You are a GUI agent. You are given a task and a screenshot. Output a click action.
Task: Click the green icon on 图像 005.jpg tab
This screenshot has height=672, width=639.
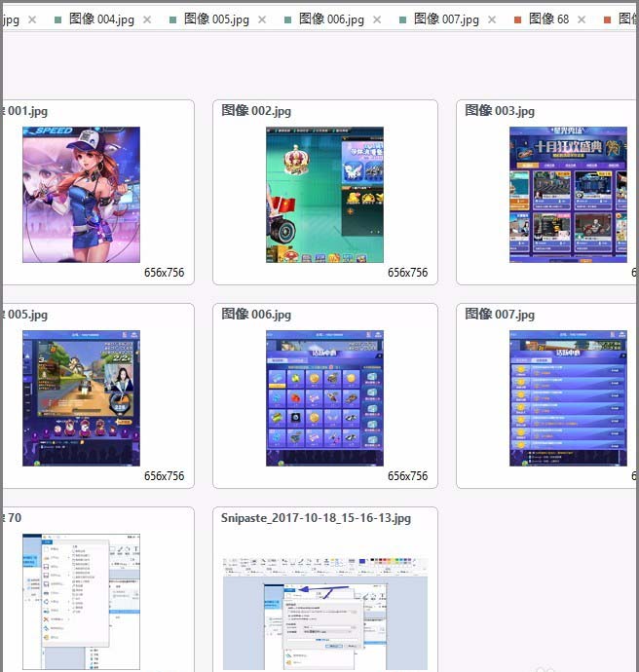click(x=173, y=19)
